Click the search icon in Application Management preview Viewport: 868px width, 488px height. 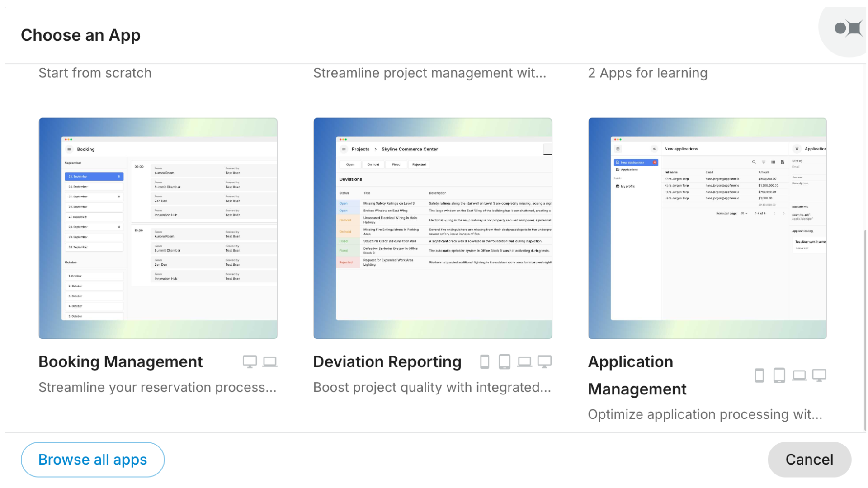(754, 162)
